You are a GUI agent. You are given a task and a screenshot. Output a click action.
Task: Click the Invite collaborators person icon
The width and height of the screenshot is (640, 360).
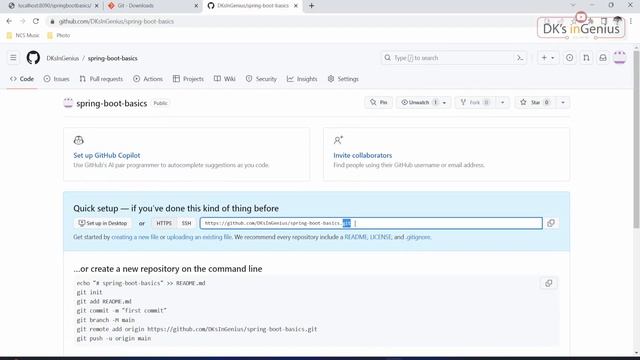click(x=338, y=140)
